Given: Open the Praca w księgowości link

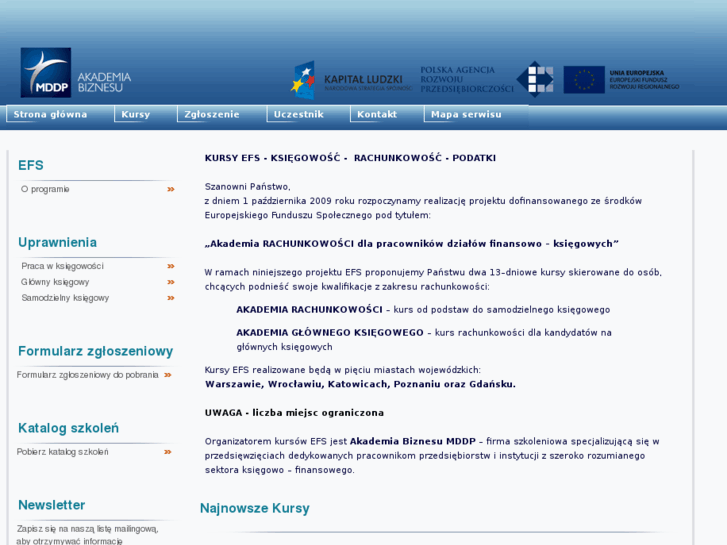Looking at the screenshot, I should (63, 266).
